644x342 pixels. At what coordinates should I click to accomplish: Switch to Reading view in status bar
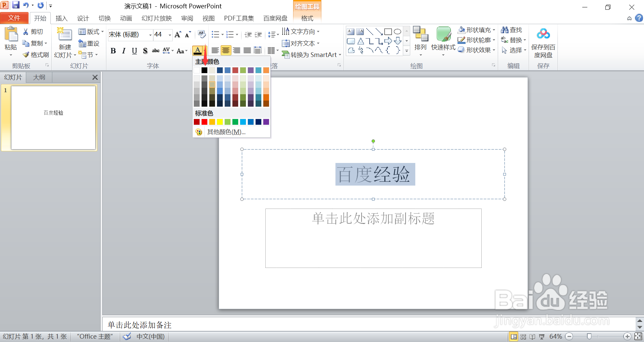tap(532, 337)
